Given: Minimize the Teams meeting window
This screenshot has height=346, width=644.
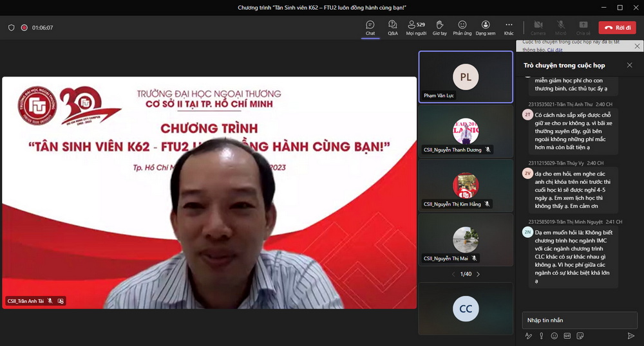Looking at the screenshot, I should (x=604, y=7).
